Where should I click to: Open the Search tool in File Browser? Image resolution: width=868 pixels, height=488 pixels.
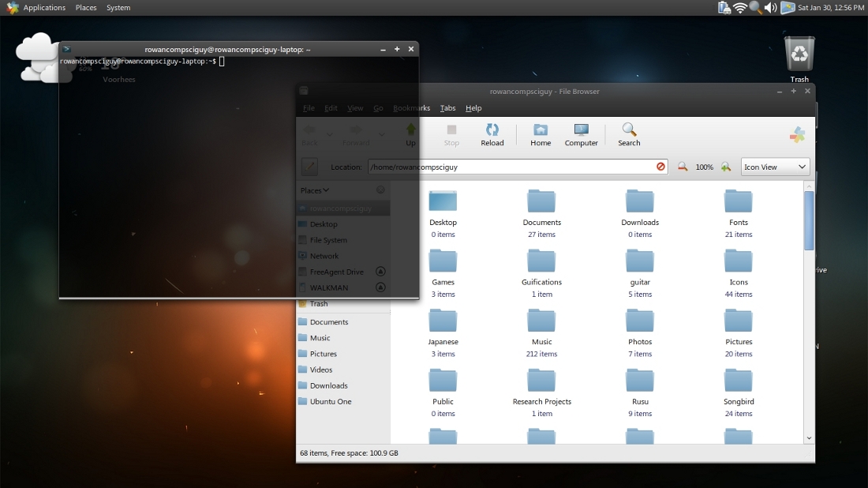point(629,134)
